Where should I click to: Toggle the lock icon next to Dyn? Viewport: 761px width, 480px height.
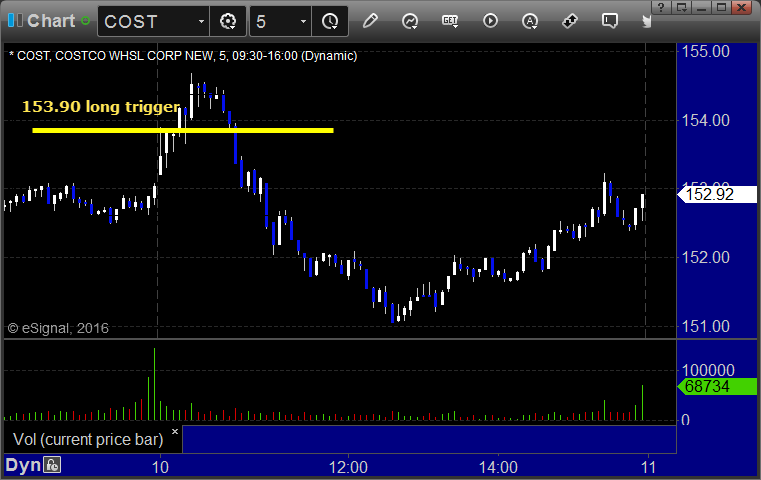pos(52,465)
